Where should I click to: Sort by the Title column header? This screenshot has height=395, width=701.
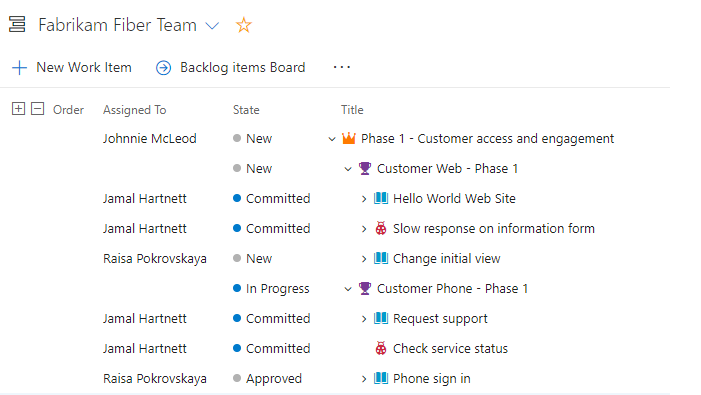tap(352, 110)
